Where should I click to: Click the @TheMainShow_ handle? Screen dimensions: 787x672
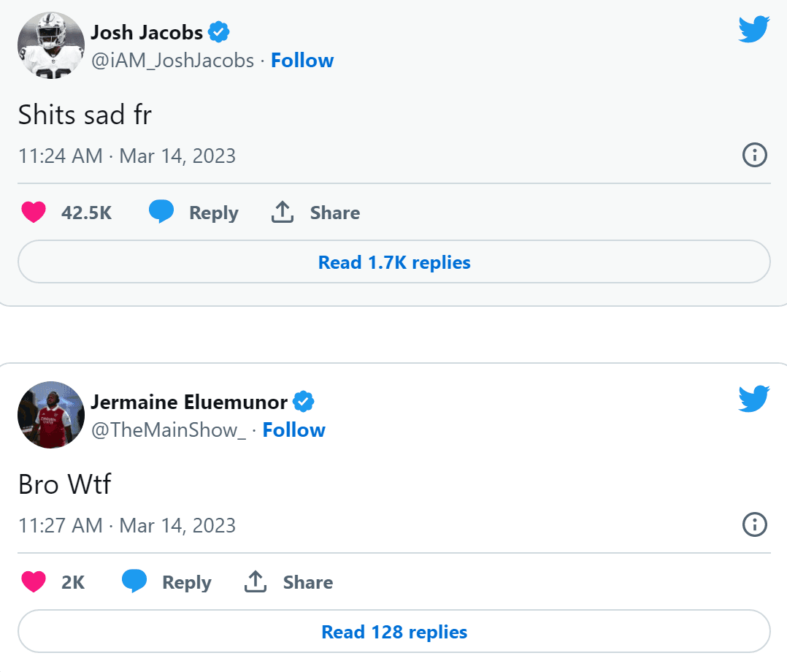169,430
